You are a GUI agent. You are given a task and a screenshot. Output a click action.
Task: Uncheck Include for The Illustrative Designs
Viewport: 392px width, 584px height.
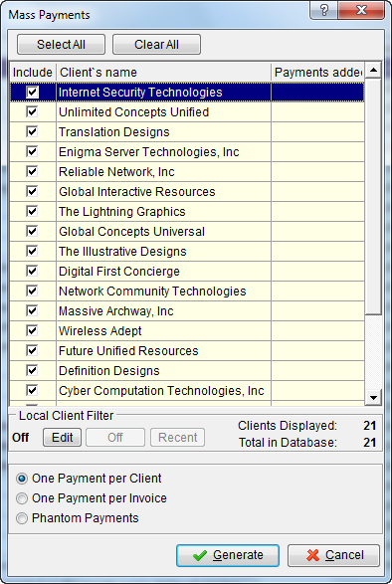[x=32, y=251]
